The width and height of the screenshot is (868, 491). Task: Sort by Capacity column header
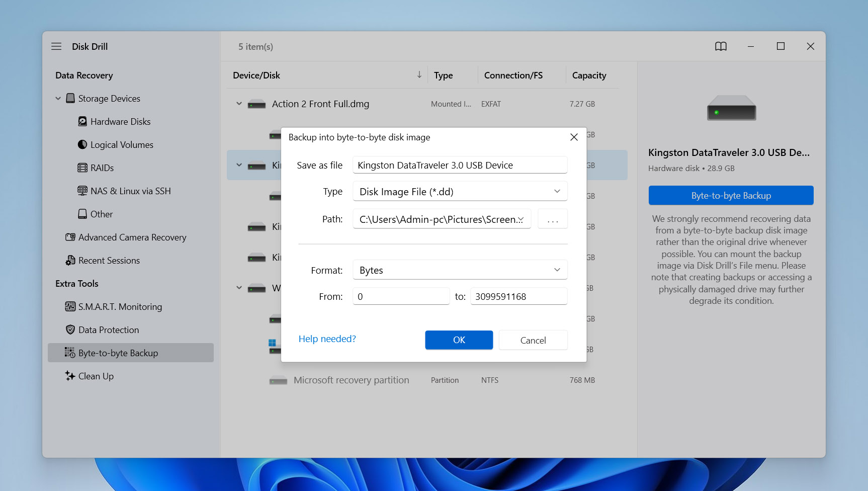pyautogui.click(x=589, y=75)
